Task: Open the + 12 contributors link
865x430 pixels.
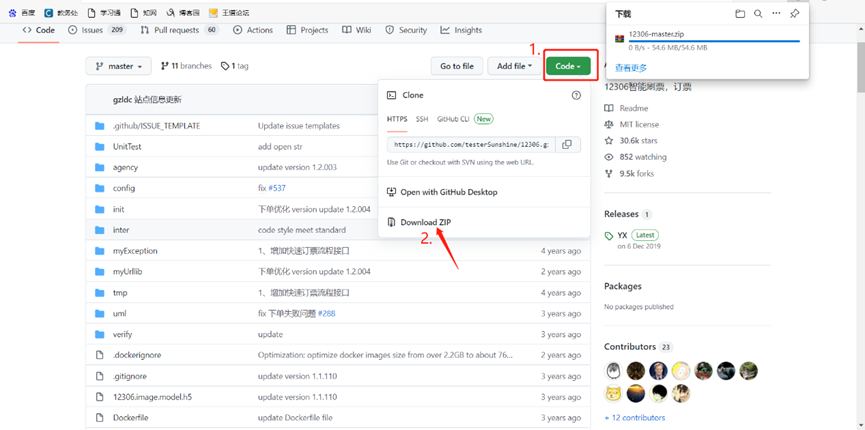Action: click(634, 418)
